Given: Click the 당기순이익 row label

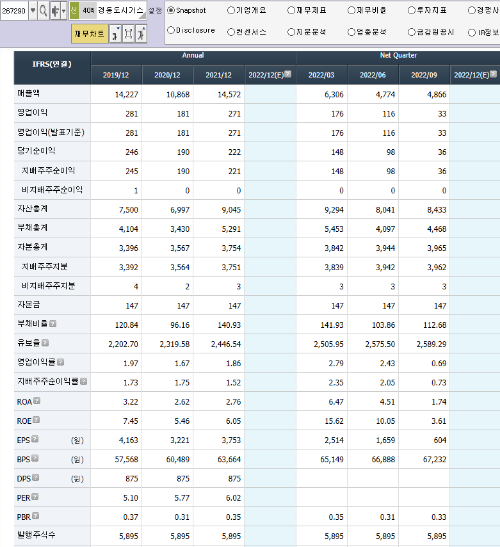Looking at the screenshot, I should (36, 151).
